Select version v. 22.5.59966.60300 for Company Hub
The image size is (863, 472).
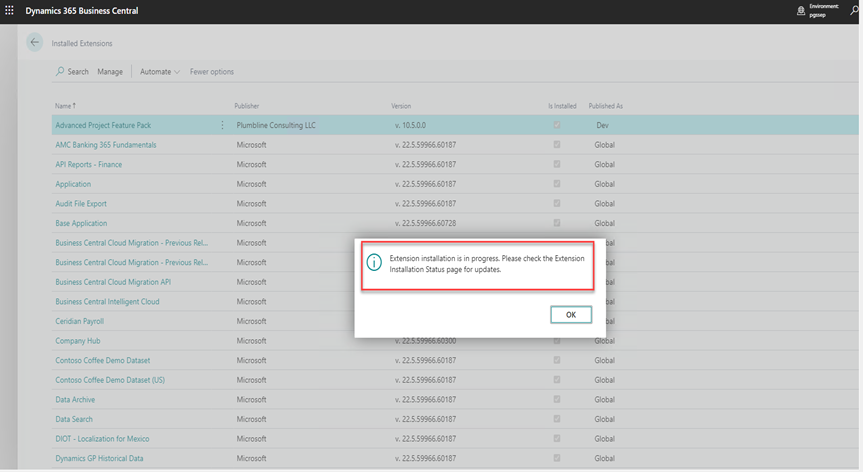(425, 341)
